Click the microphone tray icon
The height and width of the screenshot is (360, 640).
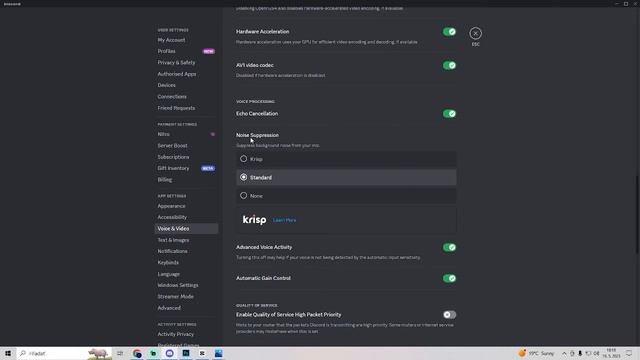(x=580, y=353)
